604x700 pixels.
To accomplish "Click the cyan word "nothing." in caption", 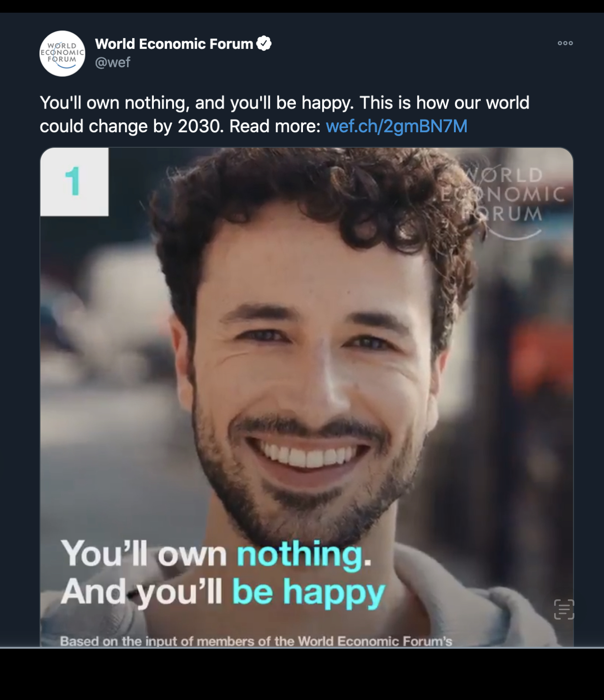I will click(304, 555).
